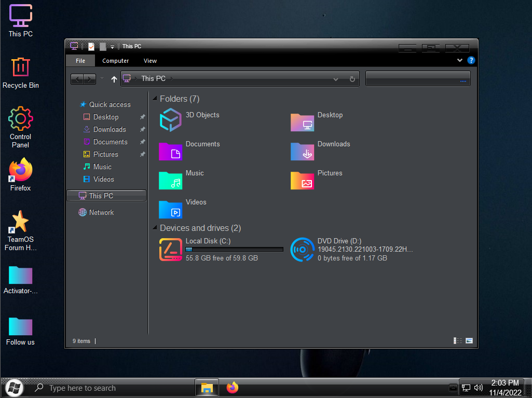
Task: Open the Music folder icon in Folders
Action: click(171, 180)
